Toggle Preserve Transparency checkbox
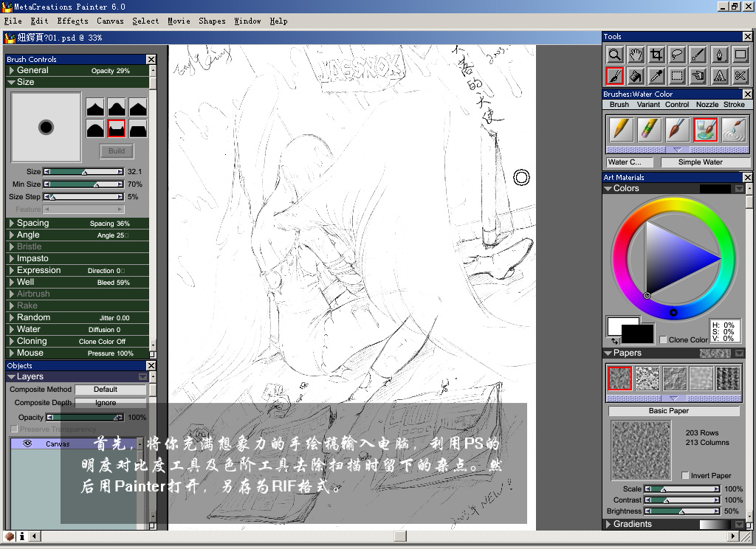756x549 pixels. tap(14, 429)
